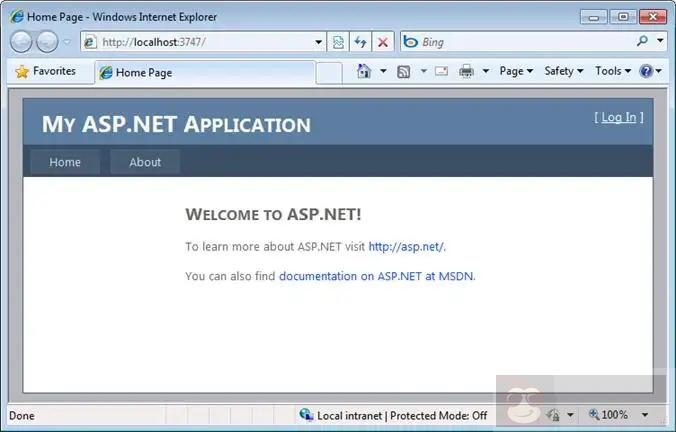Screen dimensions: 676x432
Task: Expand the Feeds dropdown arrow
Action: point(423,71)
